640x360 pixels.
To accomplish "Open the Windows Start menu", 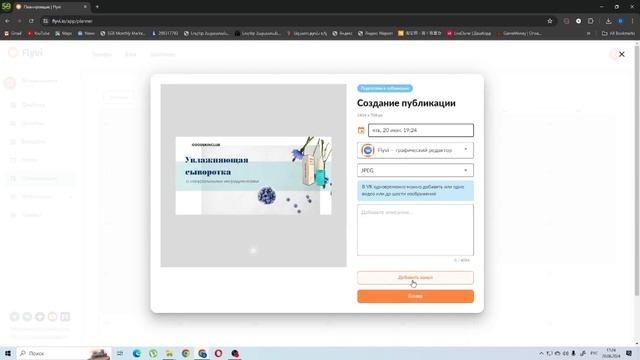I will tap(8, 353).
